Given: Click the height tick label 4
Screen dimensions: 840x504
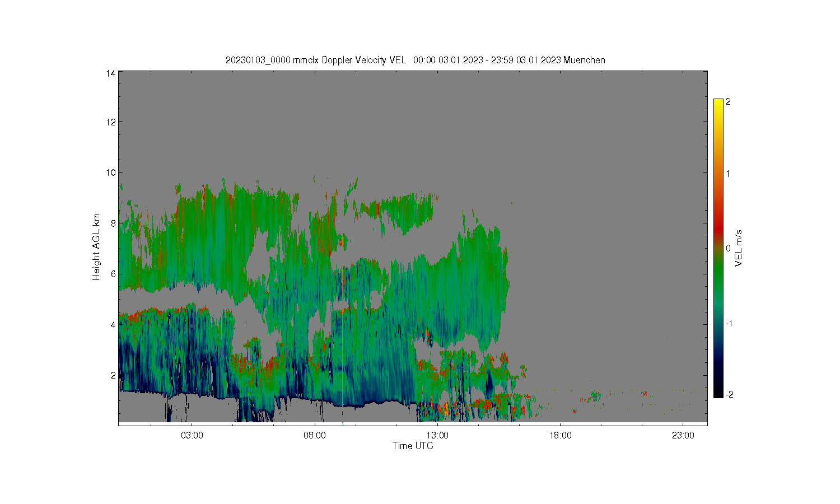Looking at the screenshot, I should [x=113, y=324].
